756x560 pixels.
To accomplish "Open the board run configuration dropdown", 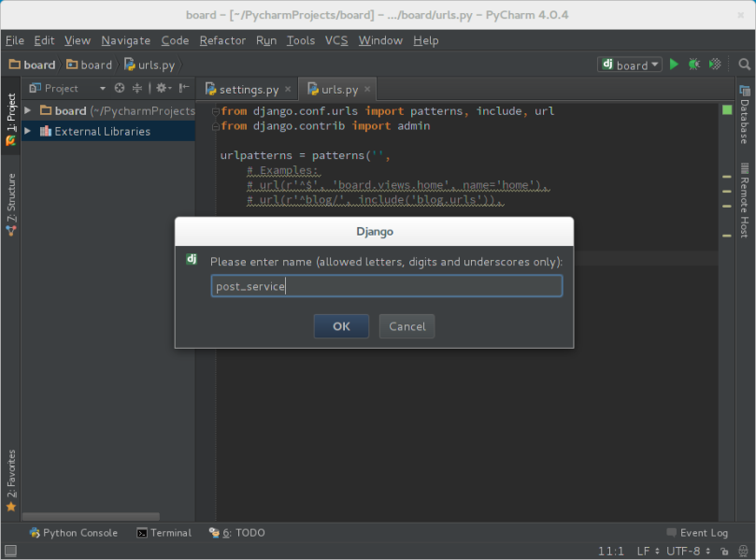I will click(x=630, y=65).
